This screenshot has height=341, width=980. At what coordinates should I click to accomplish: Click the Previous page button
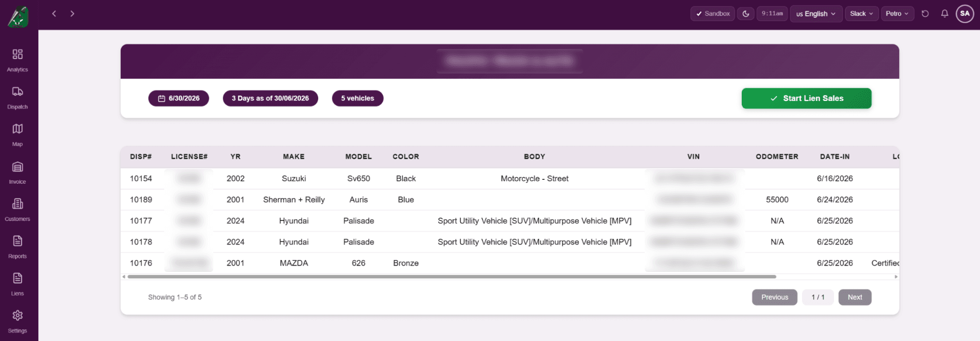point(775,297)
